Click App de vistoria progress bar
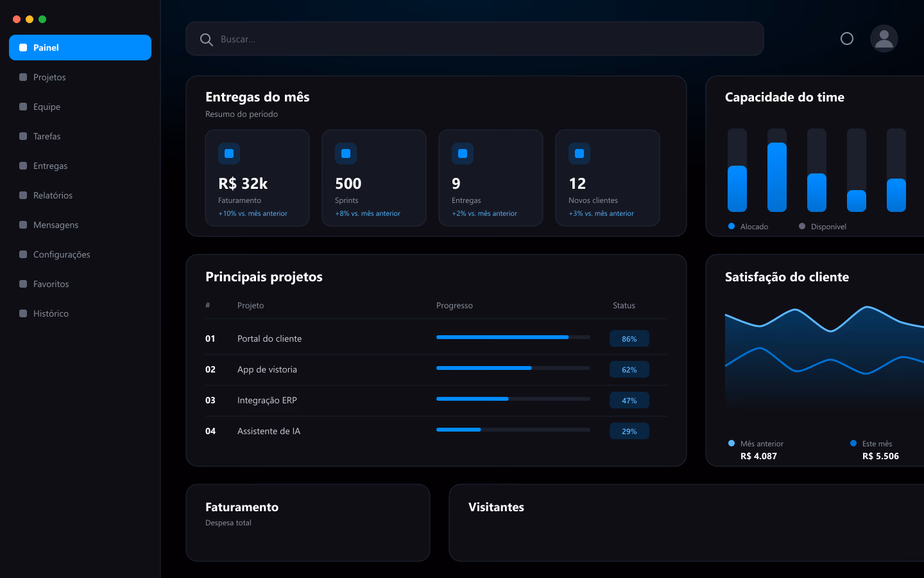The image size is (924, 578). [513, 368]
